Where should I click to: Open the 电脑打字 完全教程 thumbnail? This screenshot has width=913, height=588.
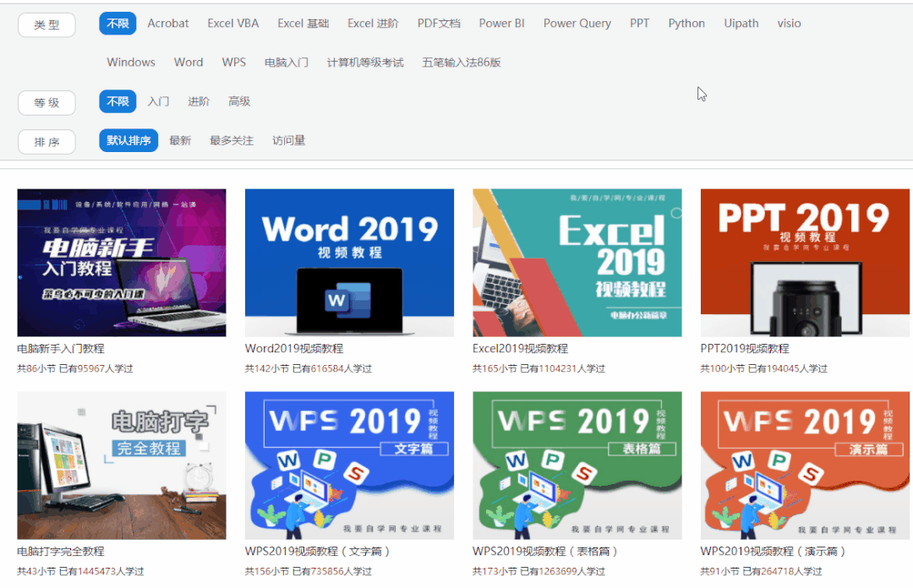point(122,465)
